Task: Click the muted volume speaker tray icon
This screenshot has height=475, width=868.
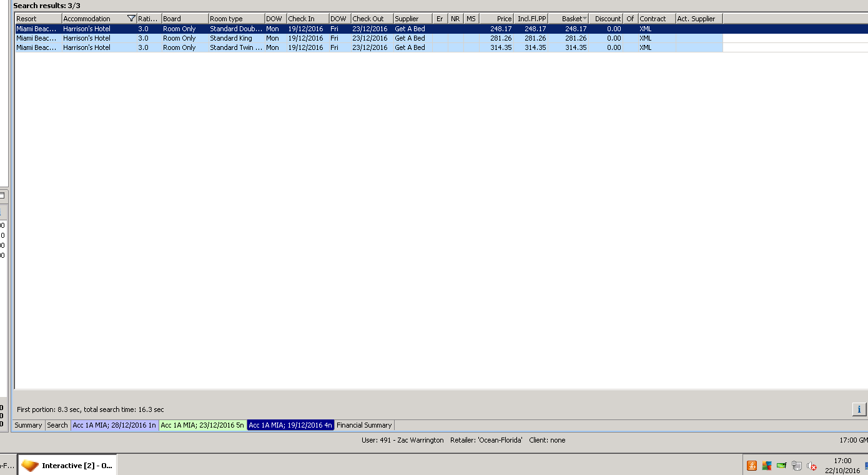Action: click(x=812, y=466)
